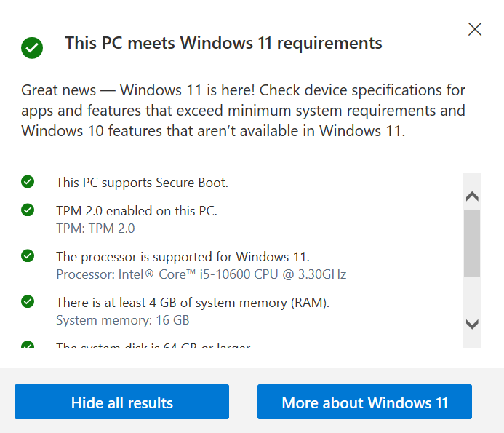Click the scroll up arrow in results list
This screenshot has width=504, height=433.
point(472,196)
